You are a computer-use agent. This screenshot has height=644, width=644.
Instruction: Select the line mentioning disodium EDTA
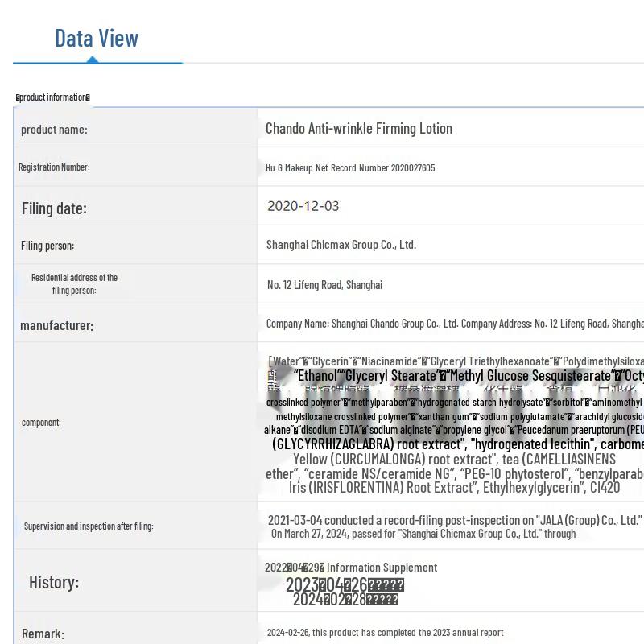coord(454,430)
